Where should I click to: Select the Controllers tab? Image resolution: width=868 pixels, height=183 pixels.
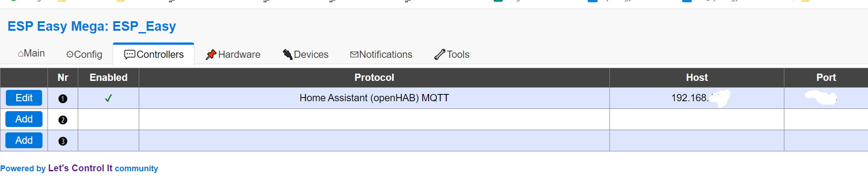tap(154, 55)
